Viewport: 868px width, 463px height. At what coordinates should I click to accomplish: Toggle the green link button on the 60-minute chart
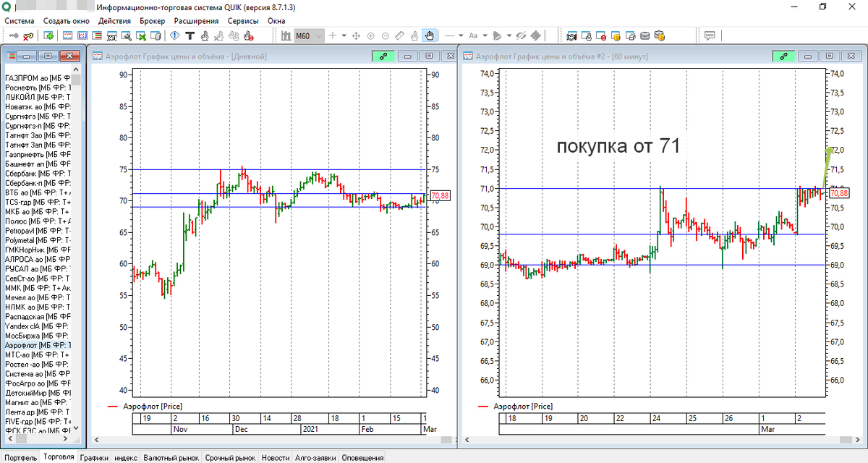click(x=784, y=56)
